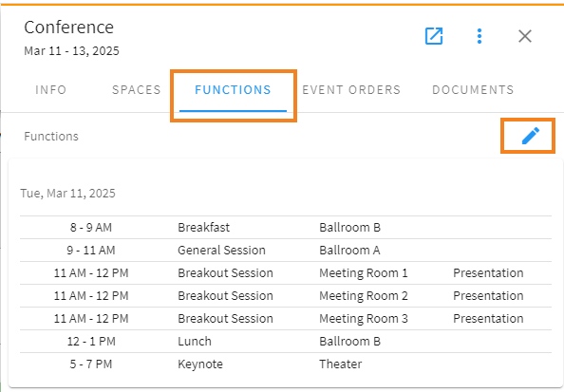
Task: Click the Lunch function in Ballroom B
Action: tap(286, 342)
